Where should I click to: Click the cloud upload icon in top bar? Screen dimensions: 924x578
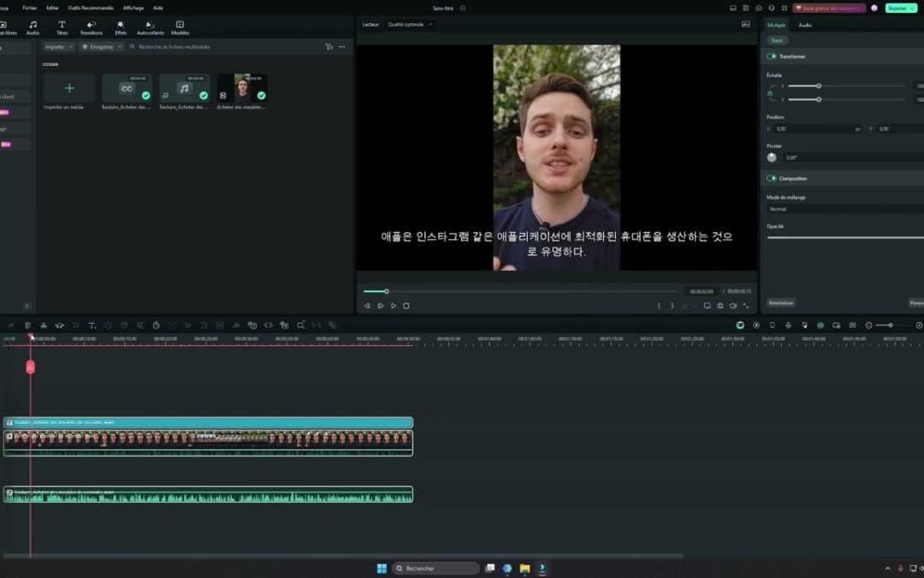pyautogui.click(x=758, y=9)
